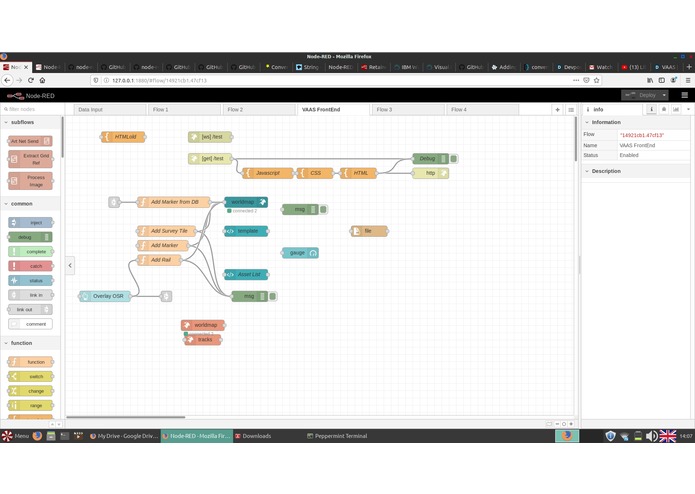Select the red worldmap input node

203,325
